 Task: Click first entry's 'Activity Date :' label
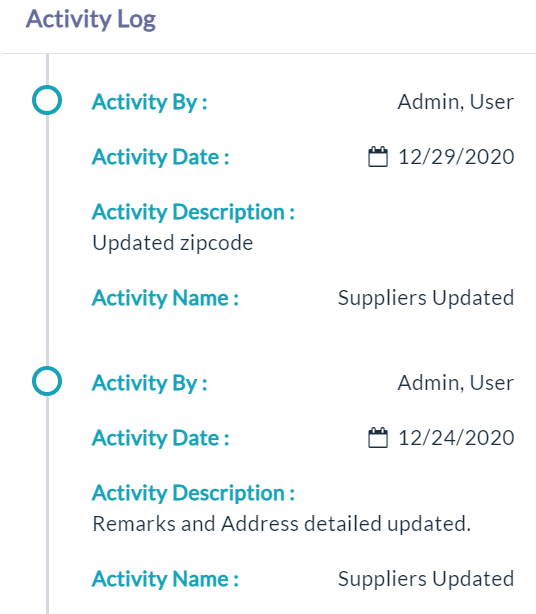[x=161, y=157]
